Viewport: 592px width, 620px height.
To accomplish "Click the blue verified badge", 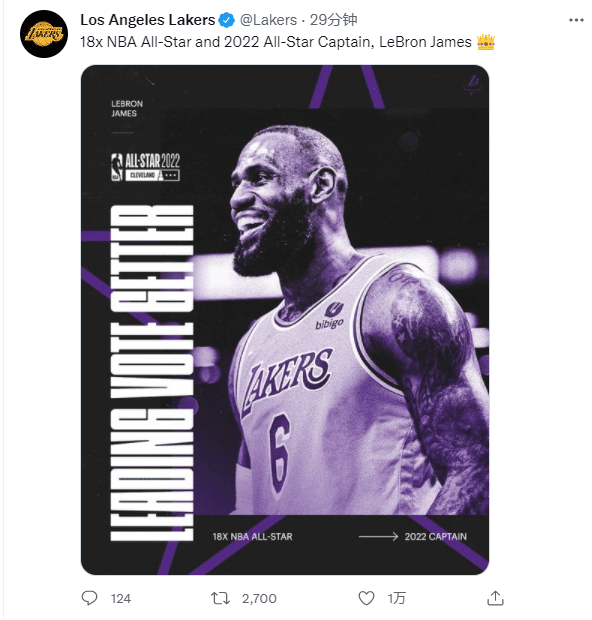I will pyautogui.click(x=227, y=20).
